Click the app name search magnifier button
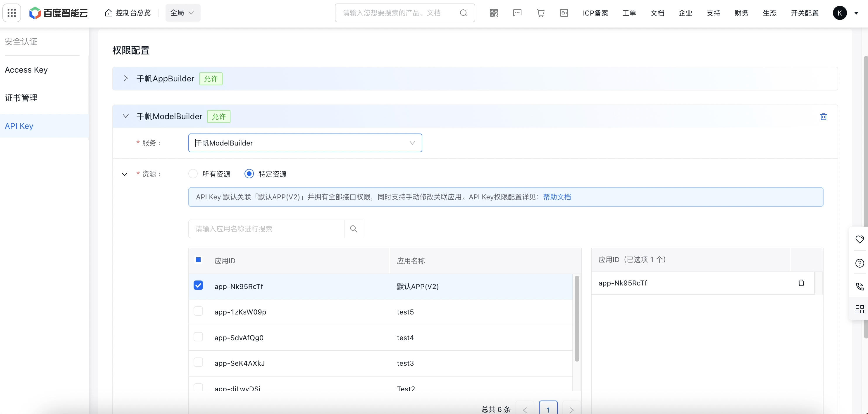Screen dimensions: 868x414 pyautogui.click(x=354, y=229)
